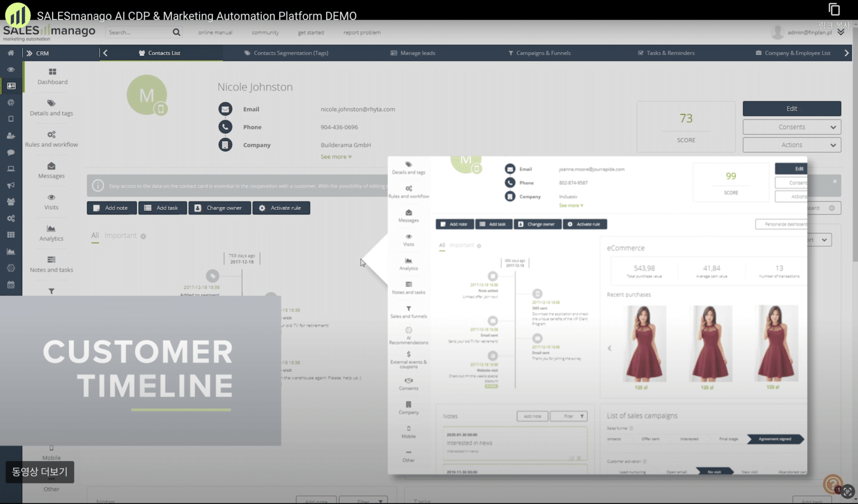The image size is (858, 504).
Task: Open the Home icon in left sidebar
Action: [x=11, y=53]
